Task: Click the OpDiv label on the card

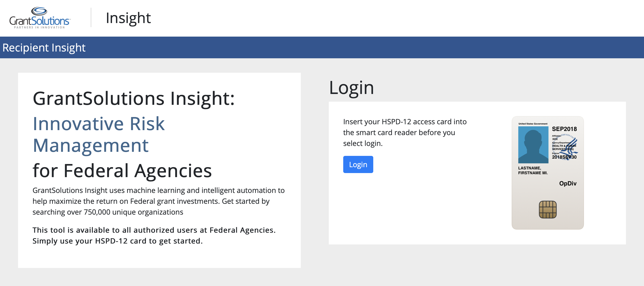Action: pos(568,183)
